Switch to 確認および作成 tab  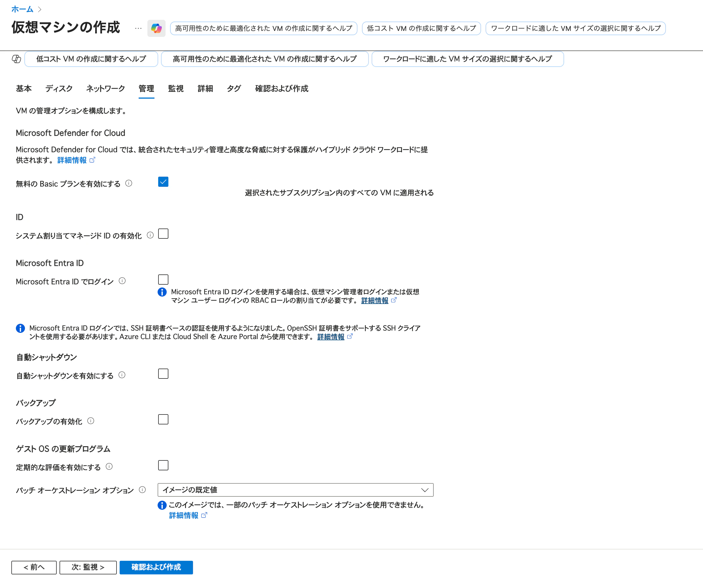[x=281, y=88]
